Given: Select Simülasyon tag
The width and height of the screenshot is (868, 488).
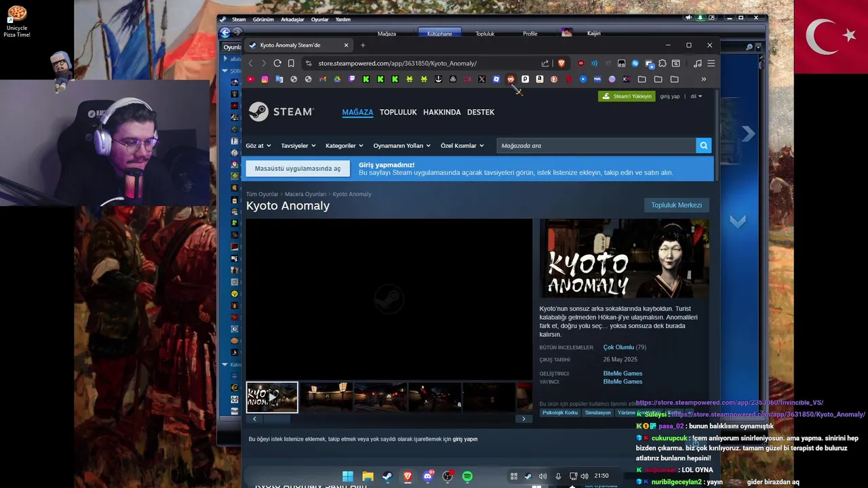Looking at the screenshot, I should (597, 413).
